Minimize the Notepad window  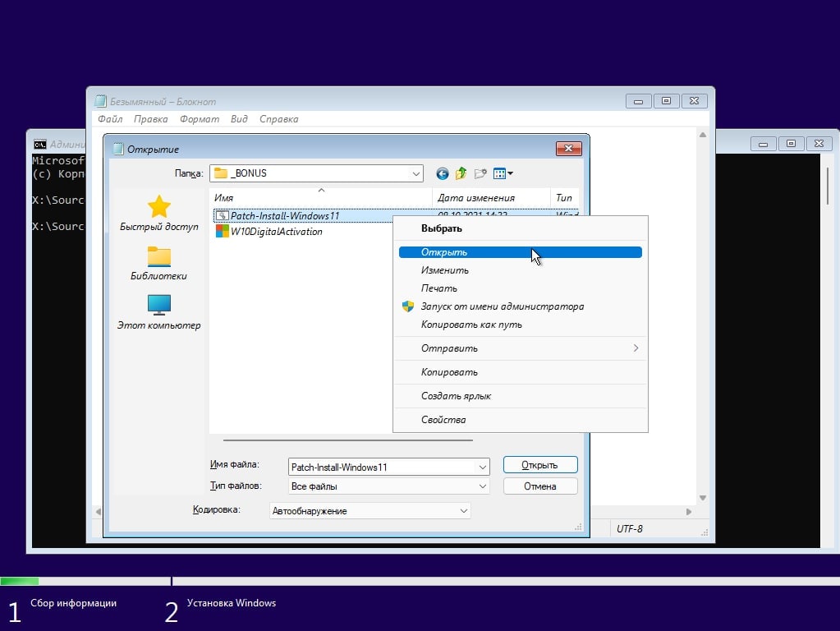coord(639,101)
